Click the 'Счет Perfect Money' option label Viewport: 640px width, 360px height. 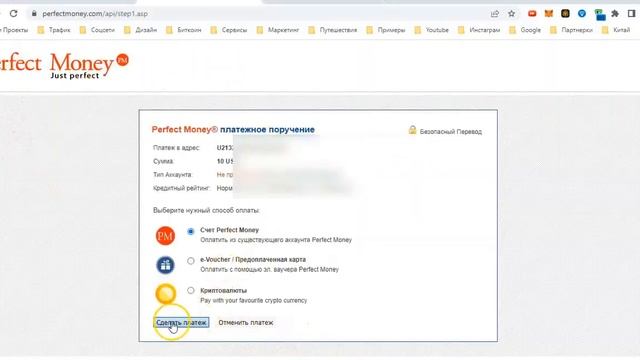229,230
